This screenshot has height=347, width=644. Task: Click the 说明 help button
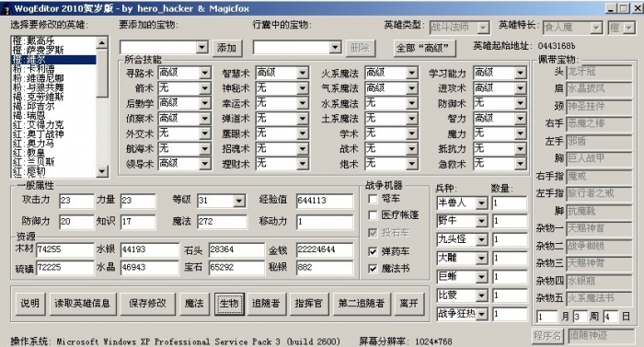30,304
